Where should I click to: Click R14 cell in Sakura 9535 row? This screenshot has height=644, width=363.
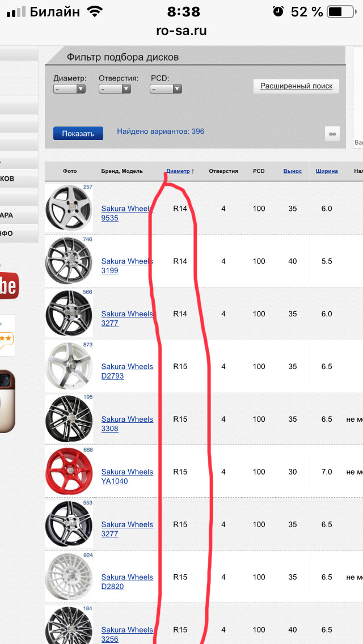tap(180, 209)
